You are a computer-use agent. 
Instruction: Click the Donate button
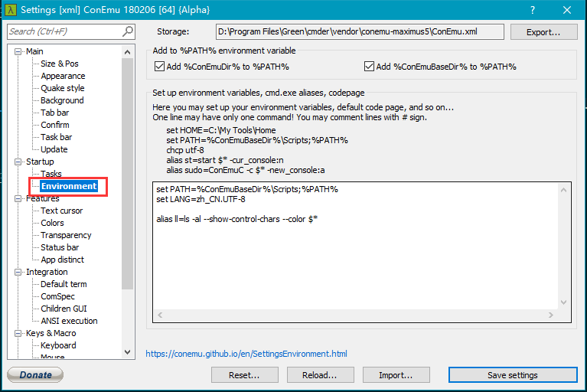tap(35, 375)
